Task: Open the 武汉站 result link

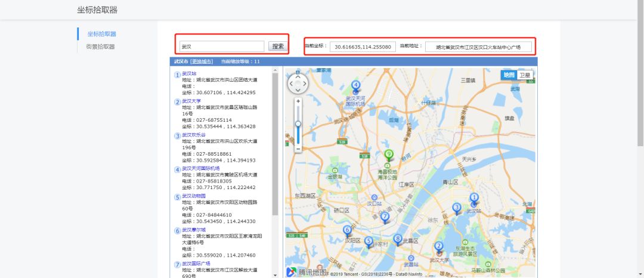Action: tap(190, 73)
